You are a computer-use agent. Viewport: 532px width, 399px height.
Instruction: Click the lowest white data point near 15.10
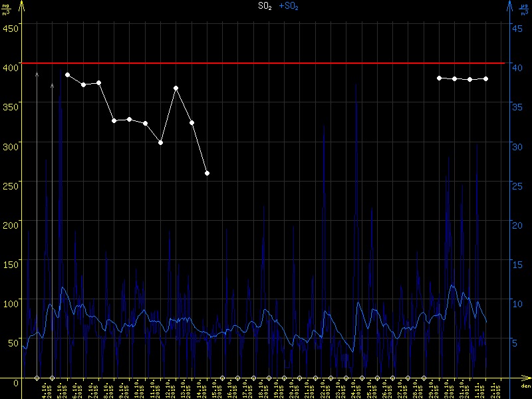point(207,173)
